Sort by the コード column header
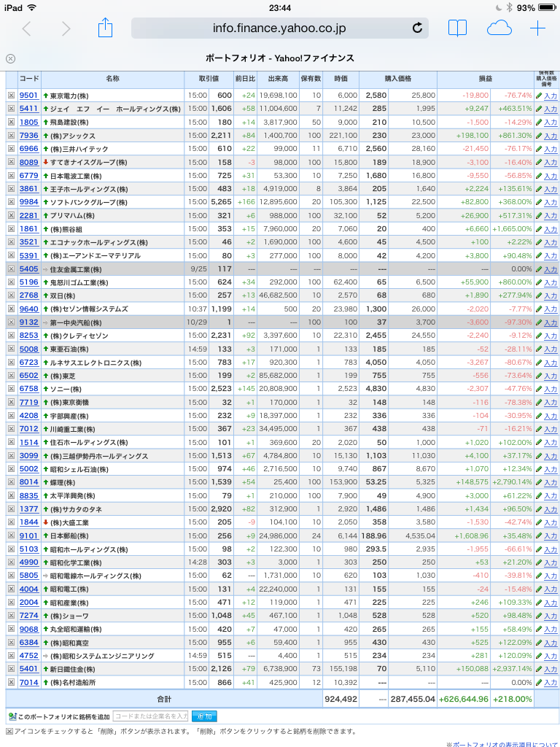This screenshot has width=560, height=747. click(29, 79)
